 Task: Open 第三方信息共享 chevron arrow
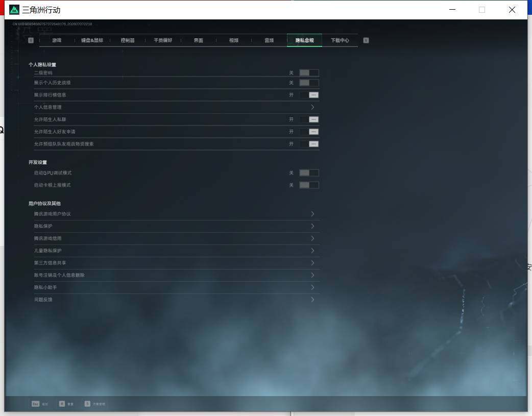(312, 263)
